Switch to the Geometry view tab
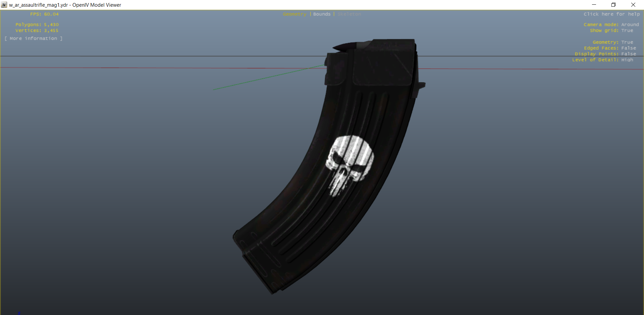Screen dimensions: 644x315 pyautogui.click(x=294, y=14)
